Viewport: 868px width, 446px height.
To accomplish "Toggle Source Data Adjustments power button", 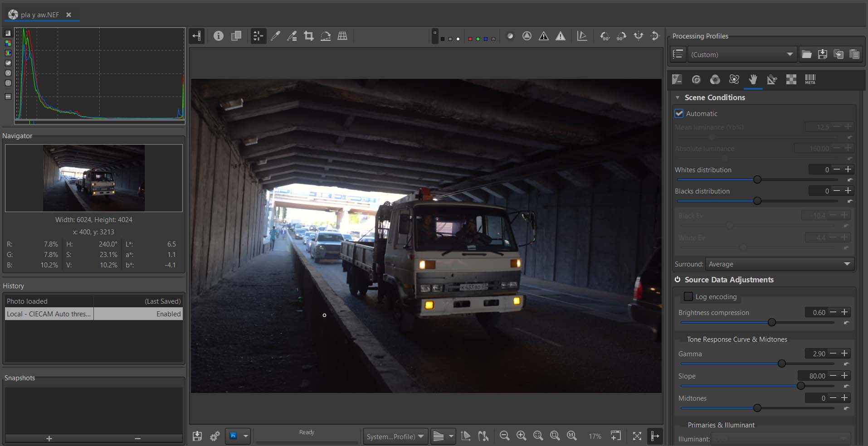I will pyautogui.click(x=678, y=280).
